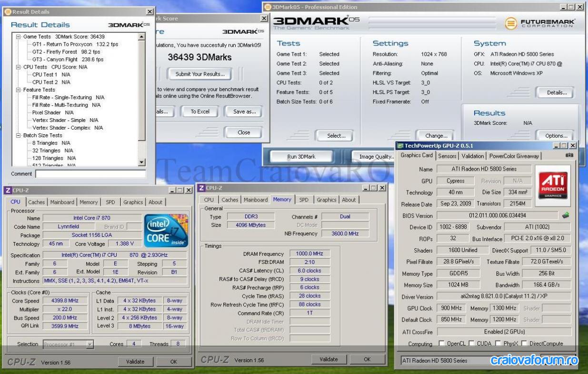
Task: Click the ATI CrossFire Enabled (2 GPUs) field
Action: click(504, 332)
